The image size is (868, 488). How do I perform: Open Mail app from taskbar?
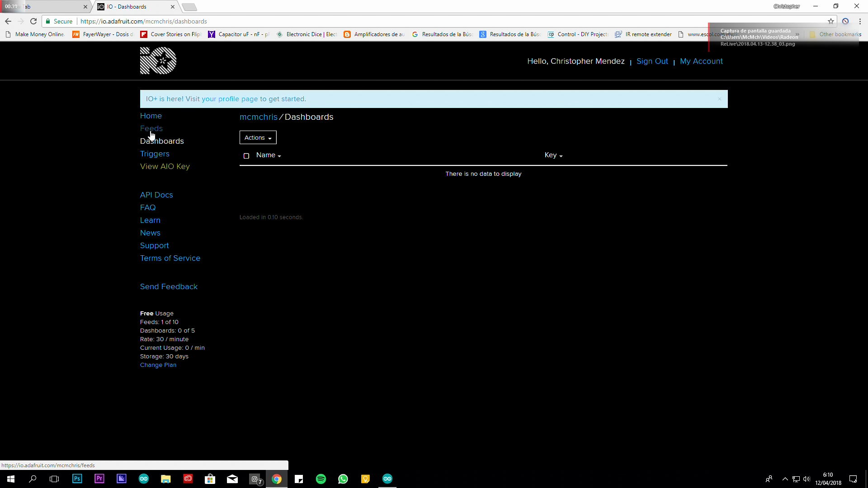coord(232,479)
